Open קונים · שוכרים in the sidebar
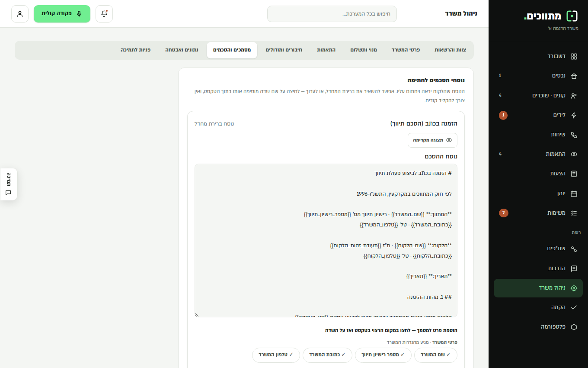 (538, 96)
